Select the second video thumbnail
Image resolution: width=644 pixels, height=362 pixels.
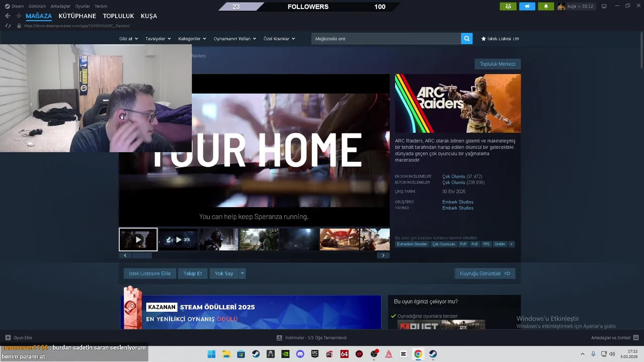(x=178, y=239)
